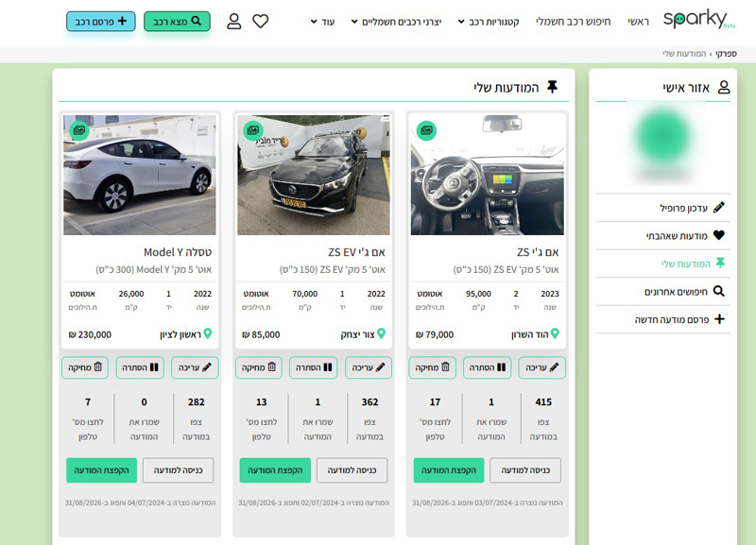Delete the Tesla Model Y listing
Image resolution: width=756 pixels, height=545 pixels.
[x=85, y=367]
